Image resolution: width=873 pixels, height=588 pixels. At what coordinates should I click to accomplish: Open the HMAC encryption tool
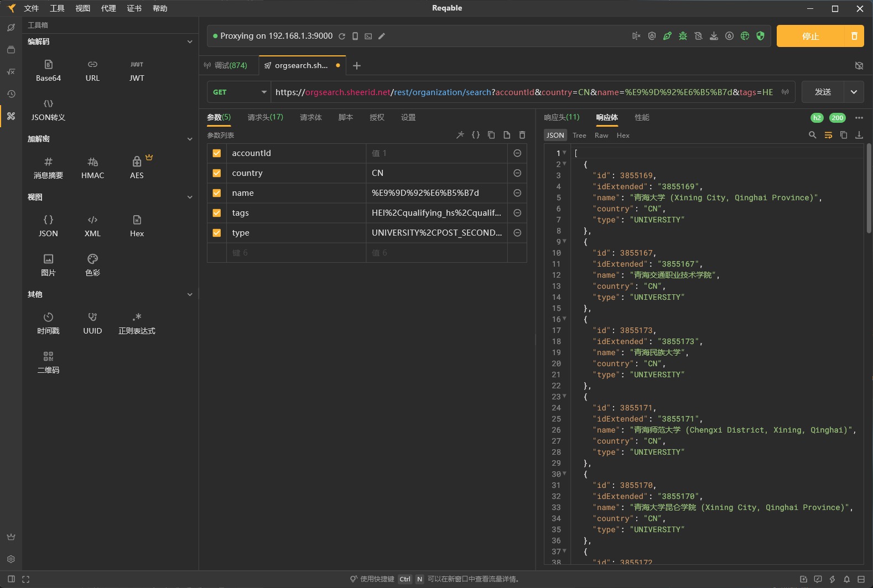point(92,168)
